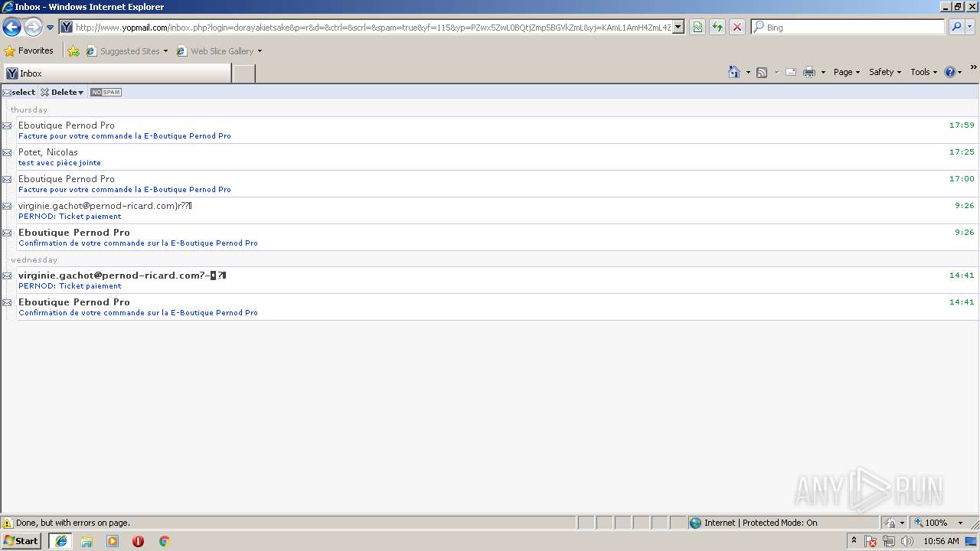Viewport: 980px width, 551px height.
Task: Open Windows Explorer folder taskbar icon
Action: pos(87,541)
